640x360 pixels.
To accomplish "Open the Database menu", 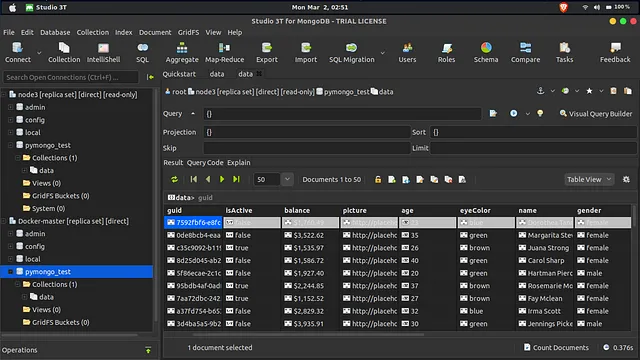I will pyautogui.click(x=55, y=32).
